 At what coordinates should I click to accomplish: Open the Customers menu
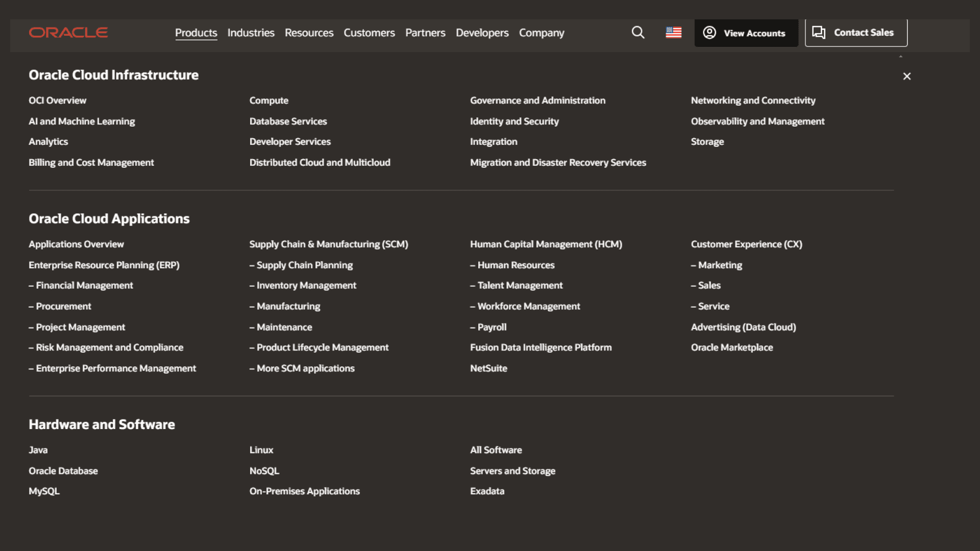pos(370,33)
